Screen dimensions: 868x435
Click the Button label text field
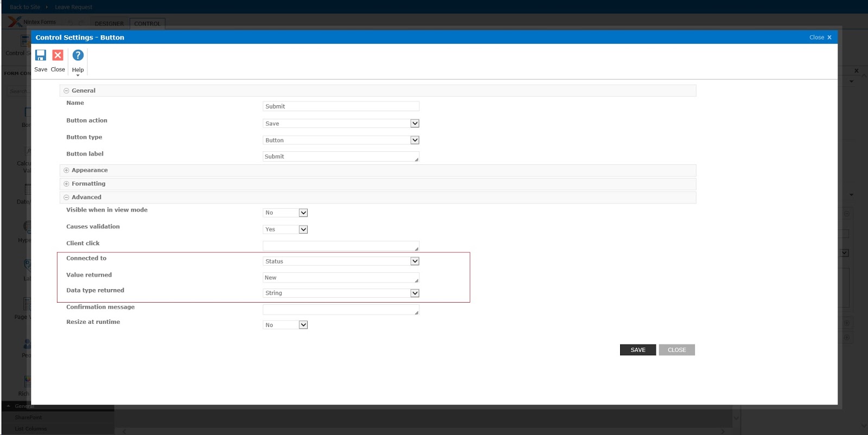341,157
